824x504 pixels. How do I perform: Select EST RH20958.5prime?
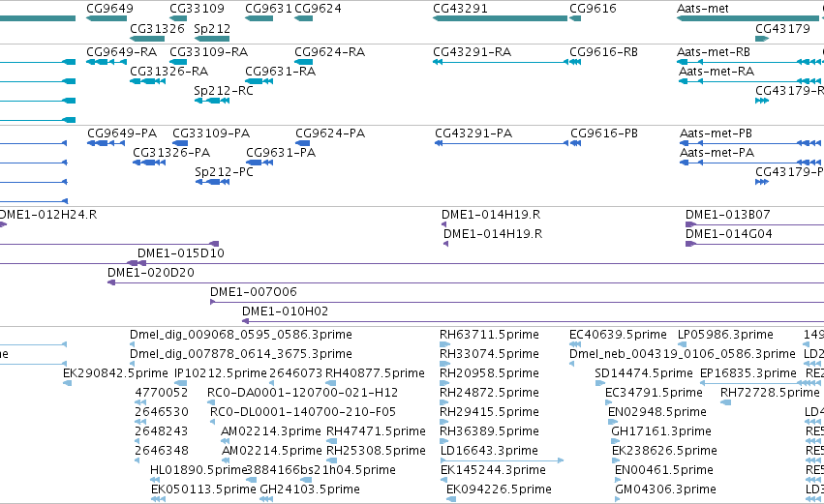pyautogui.click(x=489, y=373)
